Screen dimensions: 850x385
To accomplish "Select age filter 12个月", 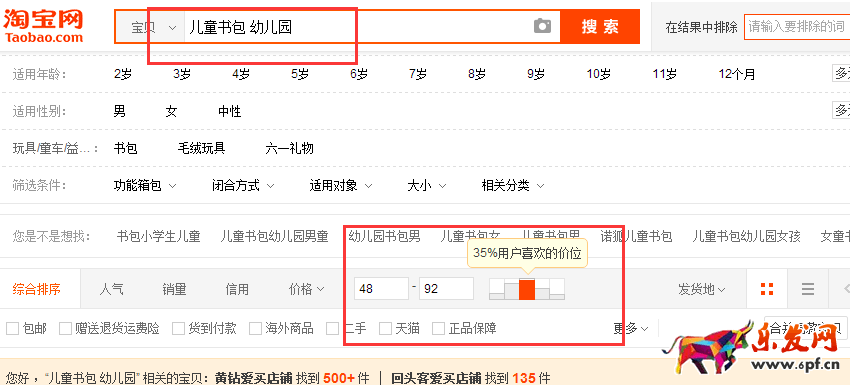I will click(x=737, y=74).
